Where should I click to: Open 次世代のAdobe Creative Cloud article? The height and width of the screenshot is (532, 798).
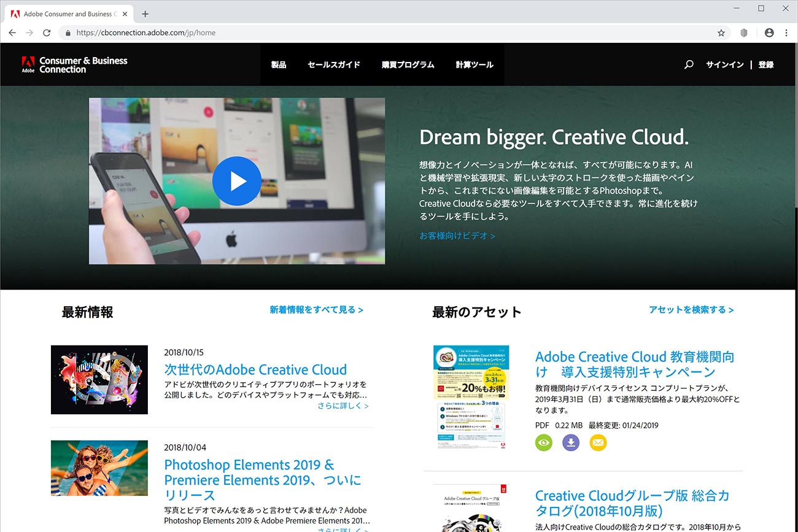pos(255,369)
